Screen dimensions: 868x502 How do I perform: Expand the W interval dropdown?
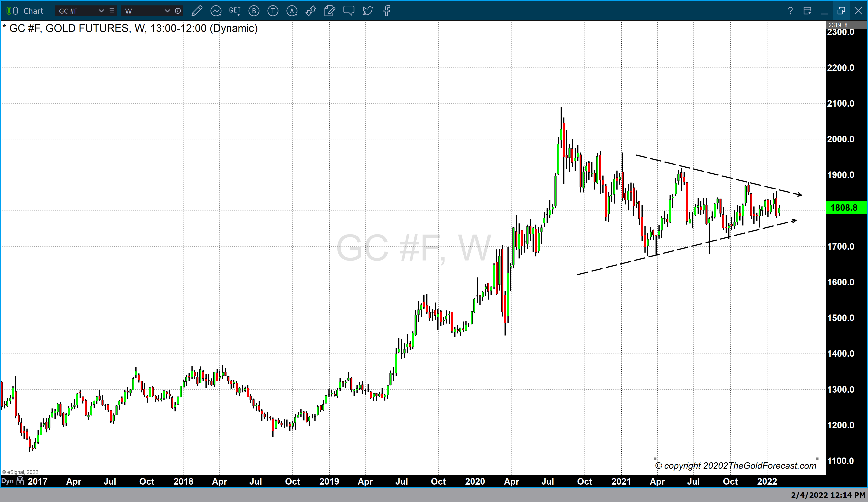(x=167, y=11)
